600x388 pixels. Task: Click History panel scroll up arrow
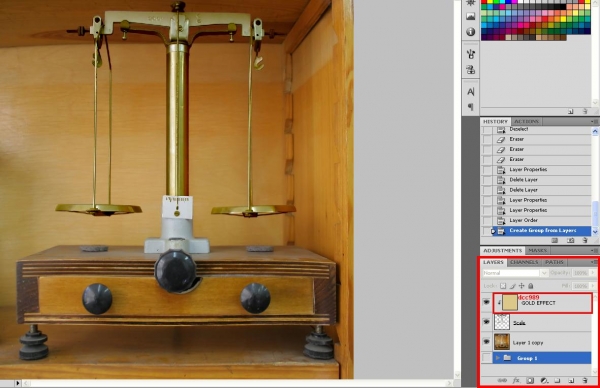click(595, 131)
